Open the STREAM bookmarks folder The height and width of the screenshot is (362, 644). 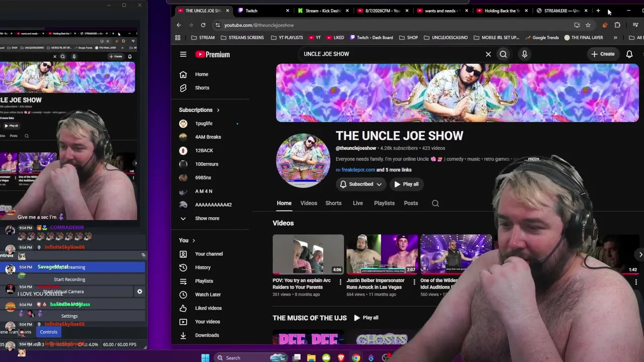pos(203,38)
